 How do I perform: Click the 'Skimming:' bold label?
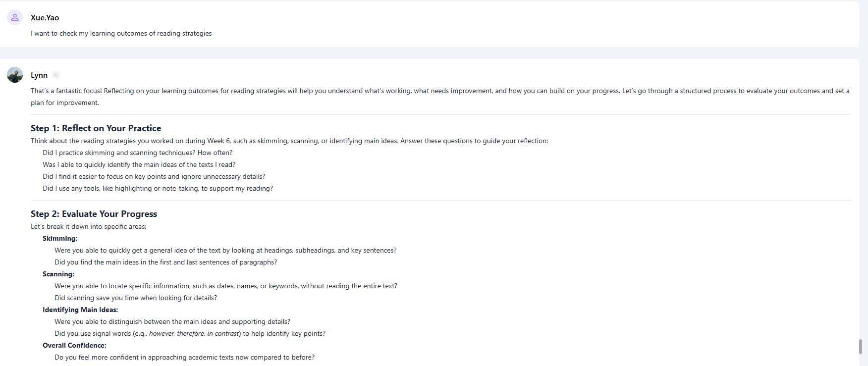[60, 238]
